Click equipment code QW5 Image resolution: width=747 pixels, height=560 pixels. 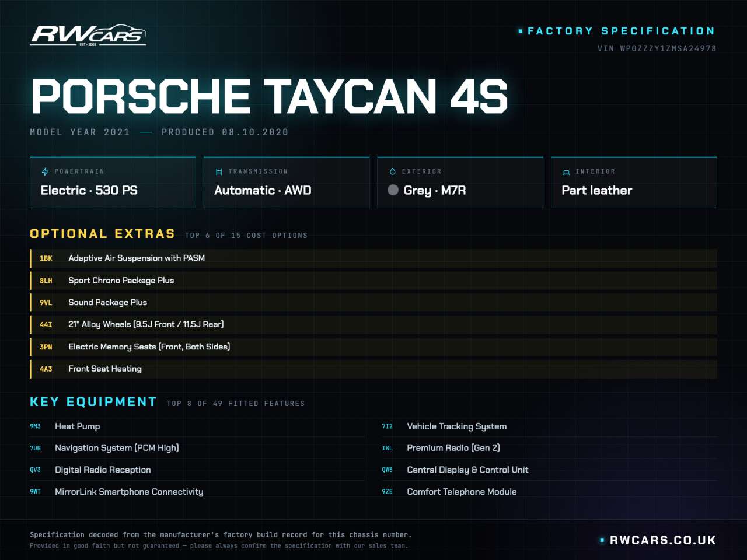(x=388, y=470)
